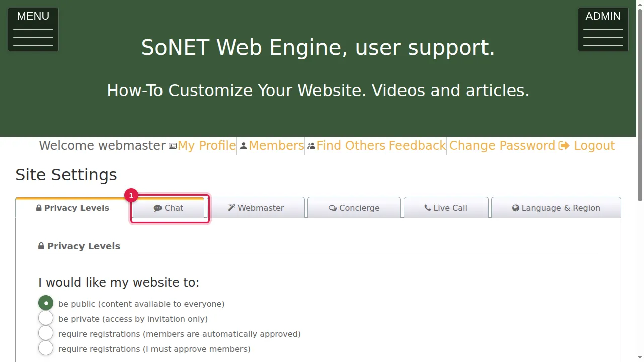Click the sign-out arrow icon beside Logout

point(564,146)
